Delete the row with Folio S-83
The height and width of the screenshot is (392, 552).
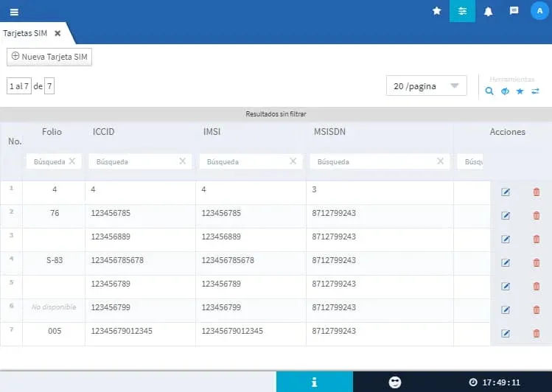[x=536, y=263]
